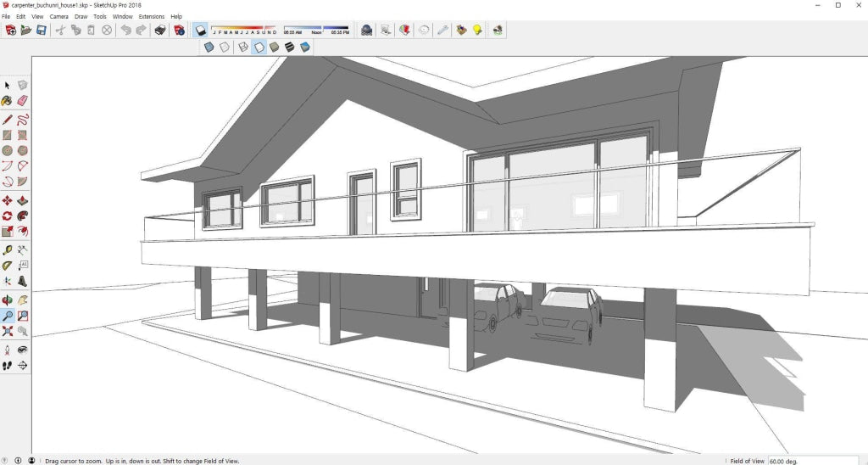
Task: Pick the pink Eraser tool
Action: click(x=22, y=100)
